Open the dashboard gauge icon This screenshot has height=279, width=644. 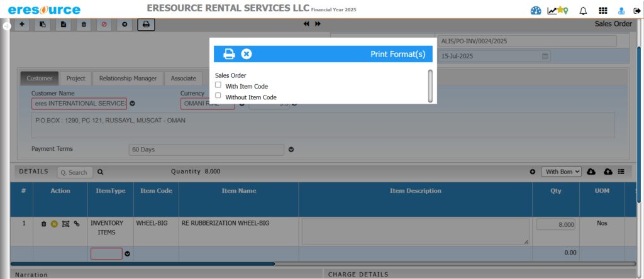click(536, 11)
